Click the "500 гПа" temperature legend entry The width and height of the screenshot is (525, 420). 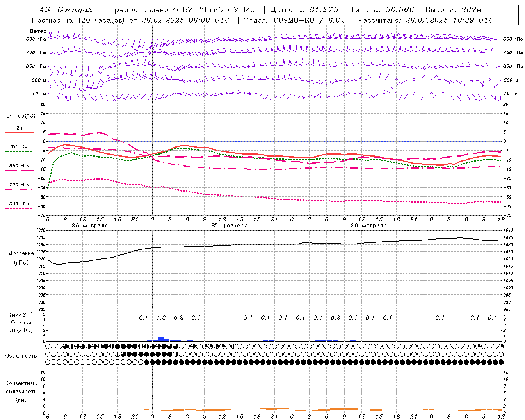coord(19,204)
